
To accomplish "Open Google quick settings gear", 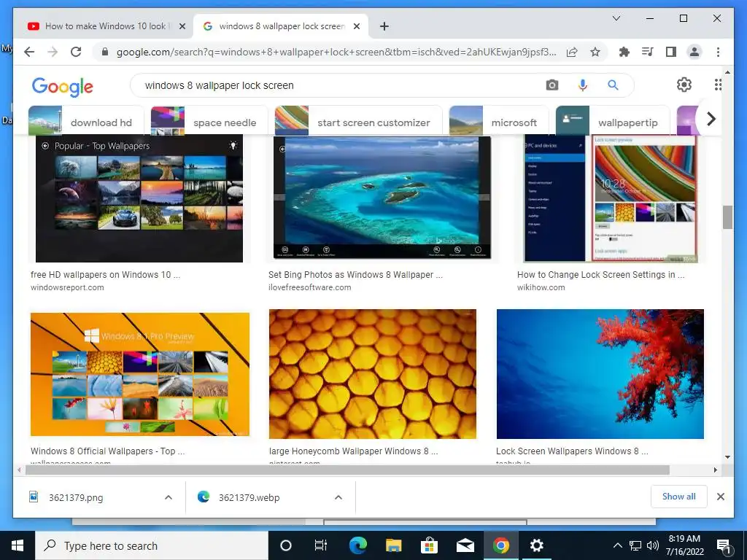I will [x=684, y=85].
